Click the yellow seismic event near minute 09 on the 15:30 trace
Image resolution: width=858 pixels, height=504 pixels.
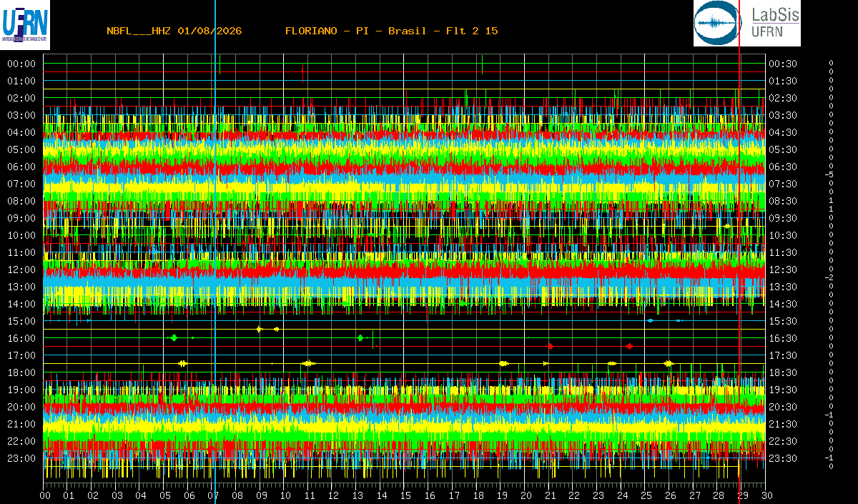260,329
